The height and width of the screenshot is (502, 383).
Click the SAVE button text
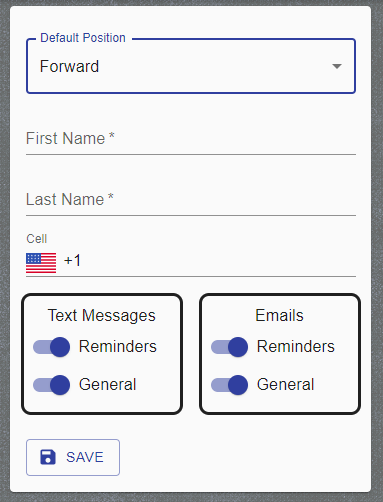(85, 457)
